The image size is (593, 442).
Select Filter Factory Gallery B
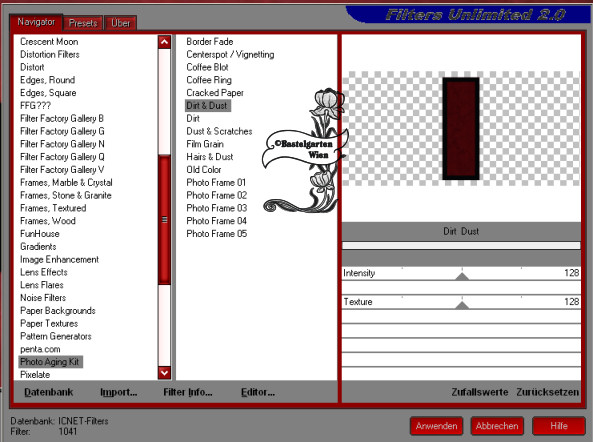point(62,118)
